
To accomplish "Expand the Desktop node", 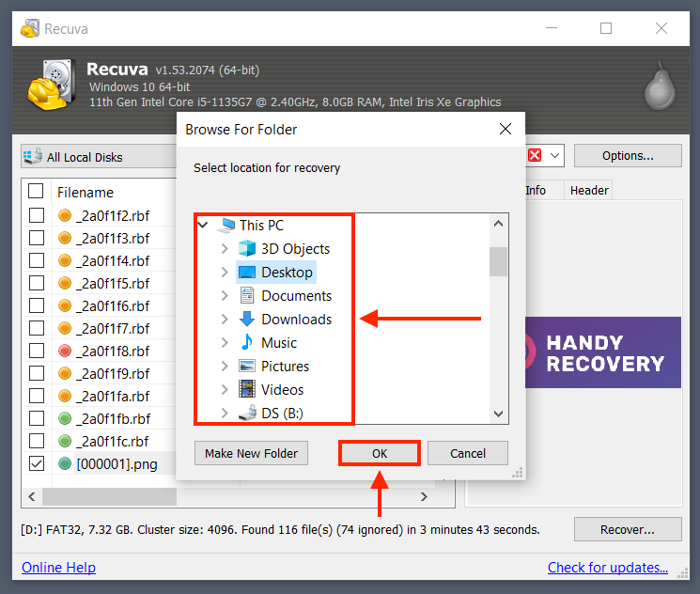I will [x=225, y=272].
